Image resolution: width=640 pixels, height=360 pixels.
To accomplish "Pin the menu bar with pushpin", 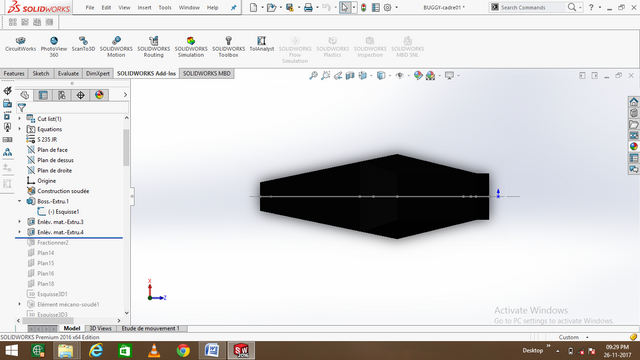I will (x=233, y=7).
